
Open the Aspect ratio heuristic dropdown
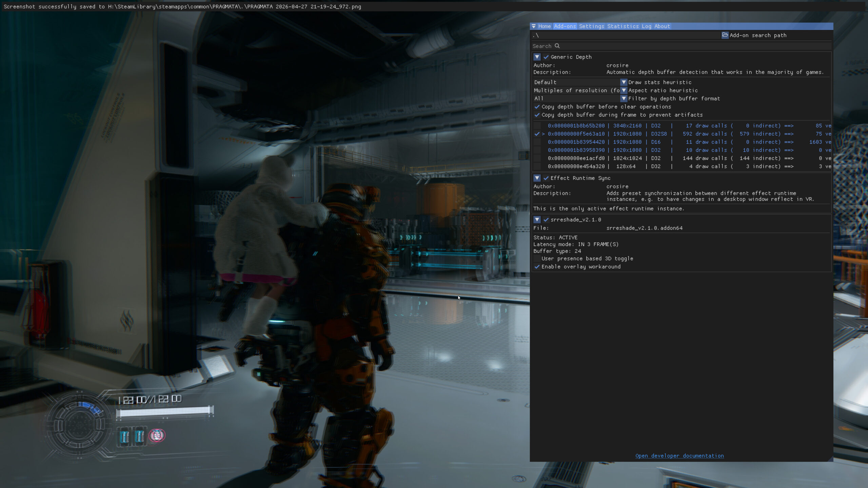coord(624,90)
